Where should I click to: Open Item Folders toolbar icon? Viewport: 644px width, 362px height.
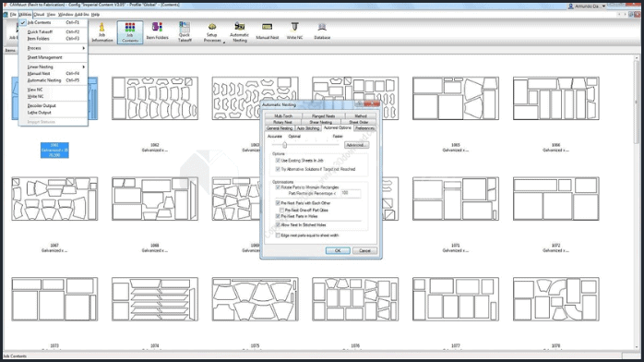point(157,32)
